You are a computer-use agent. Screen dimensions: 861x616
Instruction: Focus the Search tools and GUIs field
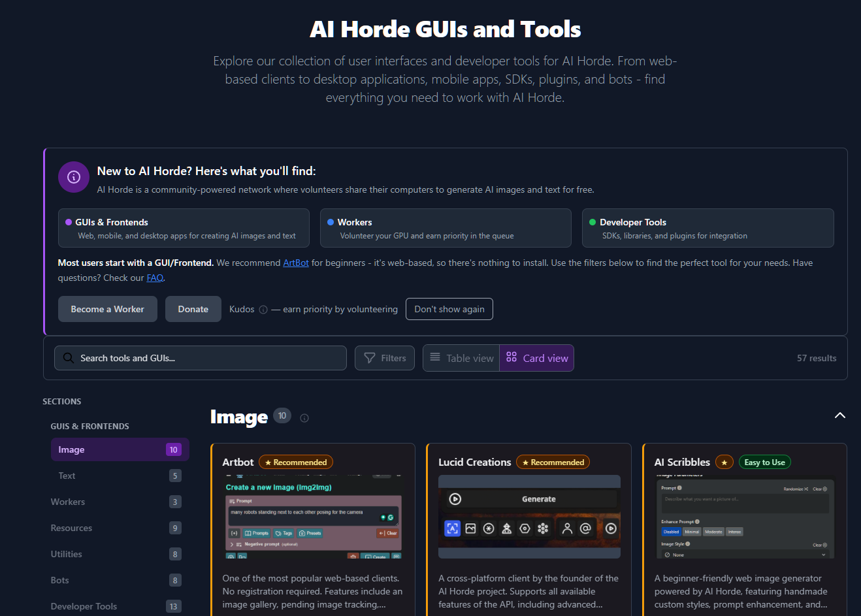pos(209,358)
